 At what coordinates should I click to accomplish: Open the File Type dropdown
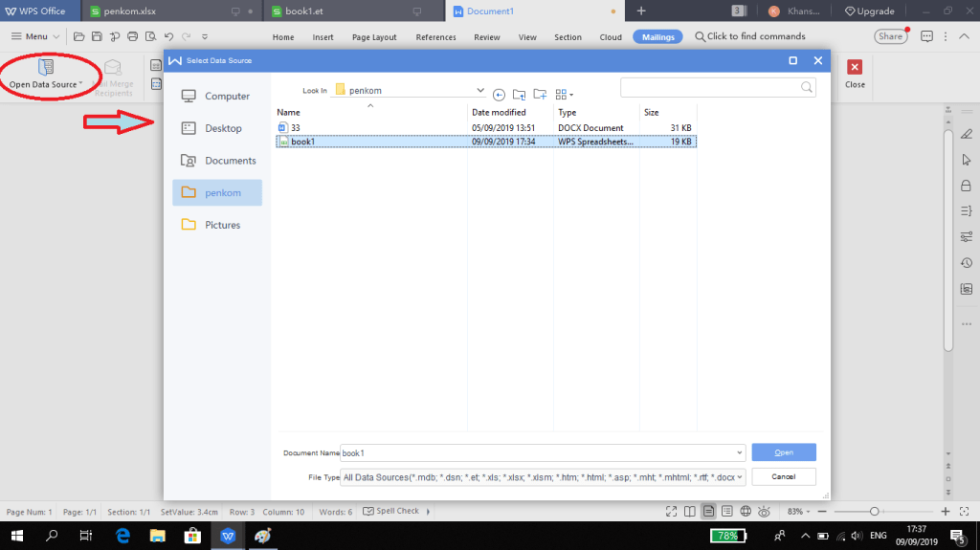[740, 476]
